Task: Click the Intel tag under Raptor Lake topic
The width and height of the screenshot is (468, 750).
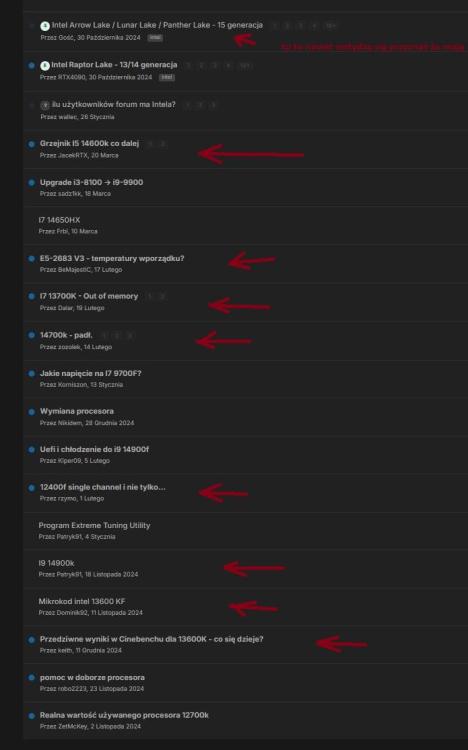Action: click(167, 77)
